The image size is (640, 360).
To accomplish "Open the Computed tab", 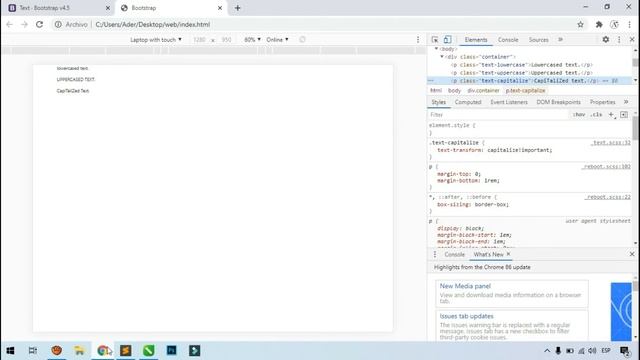I will [x=468, y=102].
